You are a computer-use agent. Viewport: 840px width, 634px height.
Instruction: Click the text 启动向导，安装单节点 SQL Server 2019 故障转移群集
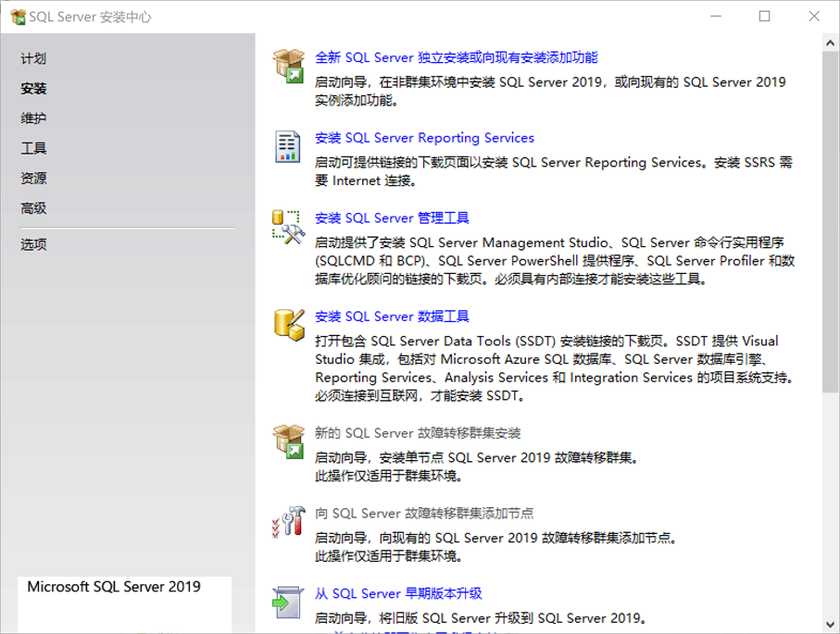click(x=475, y=458)
